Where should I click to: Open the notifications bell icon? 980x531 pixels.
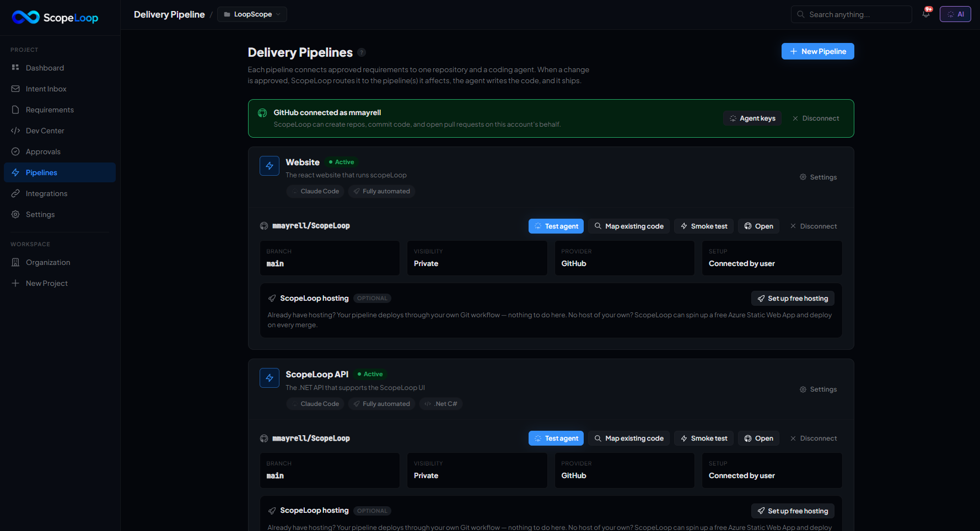(x=926, y=14)
